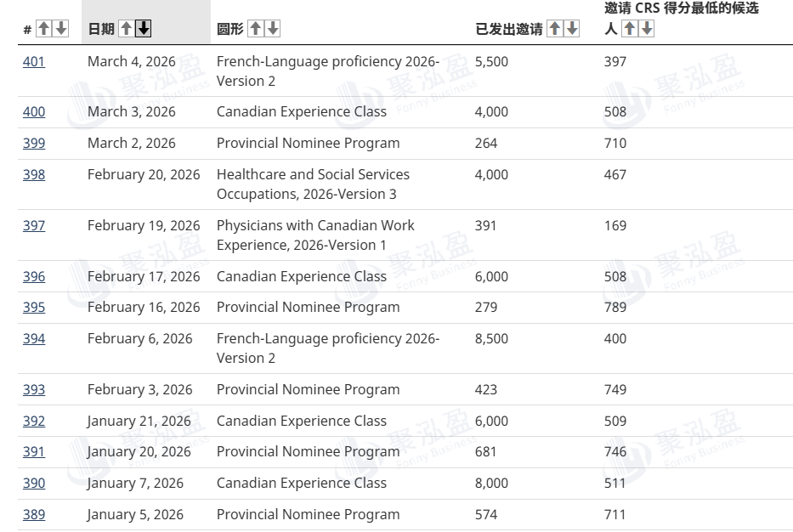Select draw 392 link
Screen dimensions: 793x532
(x=34, y=422)
